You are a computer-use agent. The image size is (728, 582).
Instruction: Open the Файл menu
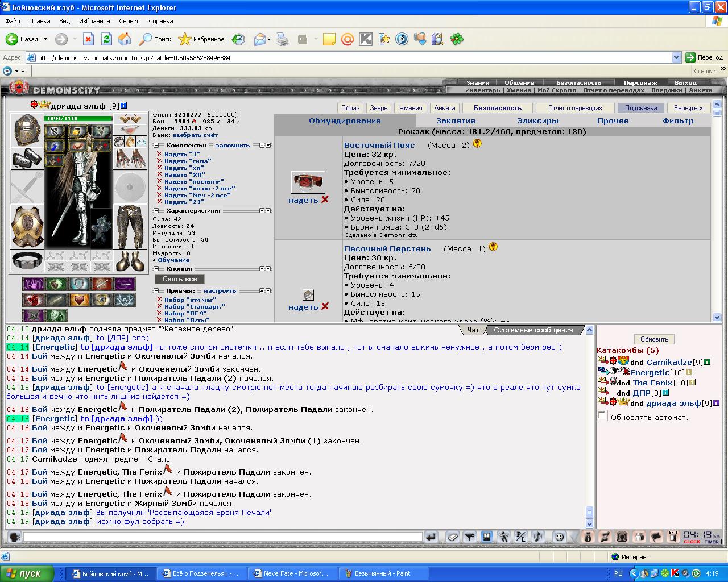(x=13, y=21)
